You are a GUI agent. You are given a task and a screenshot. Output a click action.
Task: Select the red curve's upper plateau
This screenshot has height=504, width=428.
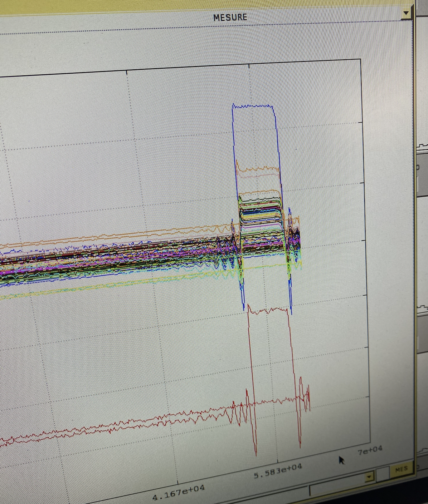tap(268, 311)
